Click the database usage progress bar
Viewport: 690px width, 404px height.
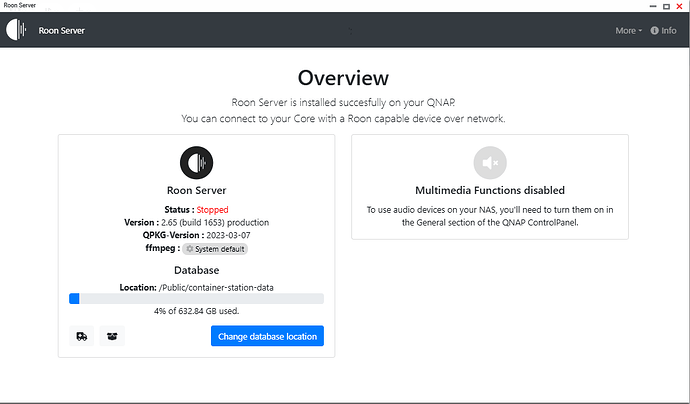click(196, 299)
